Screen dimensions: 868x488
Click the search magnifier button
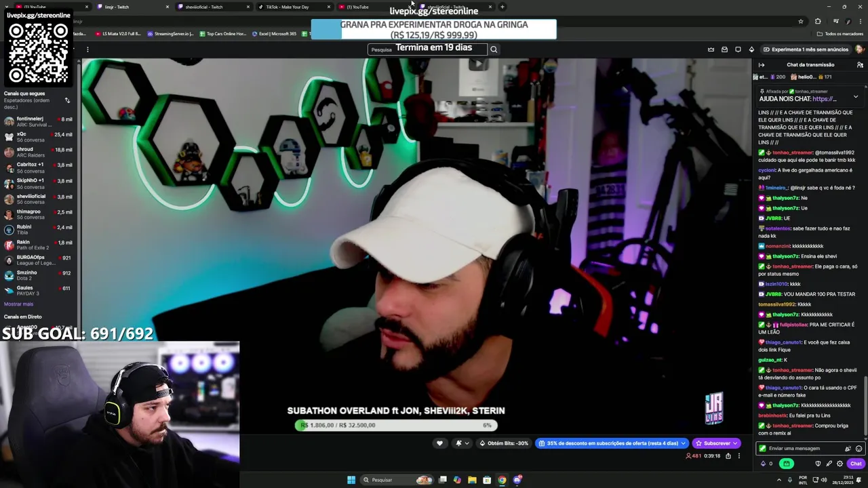tap(494, 49)
